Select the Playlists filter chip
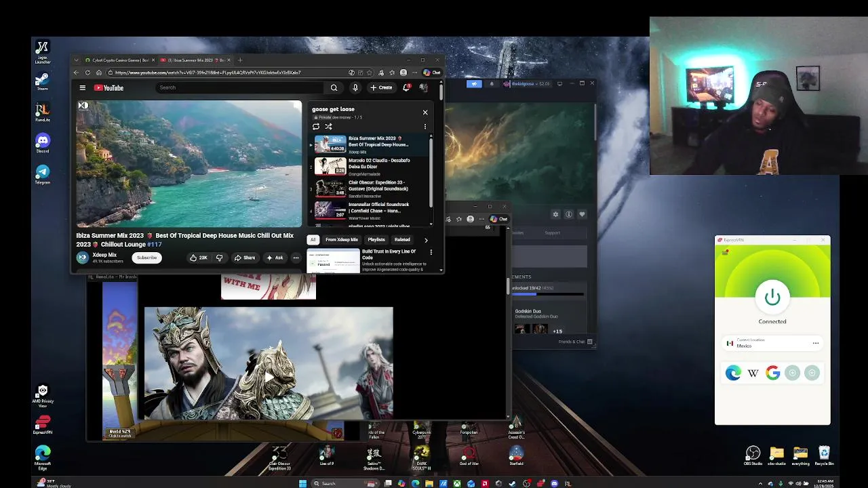Viewport: 868px width, 488px height. pos(376,240)
